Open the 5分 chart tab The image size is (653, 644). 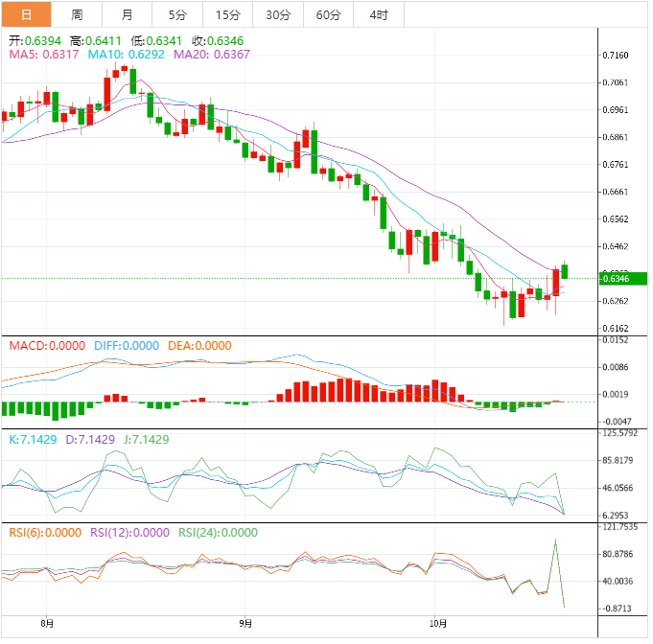coord(177,14)
